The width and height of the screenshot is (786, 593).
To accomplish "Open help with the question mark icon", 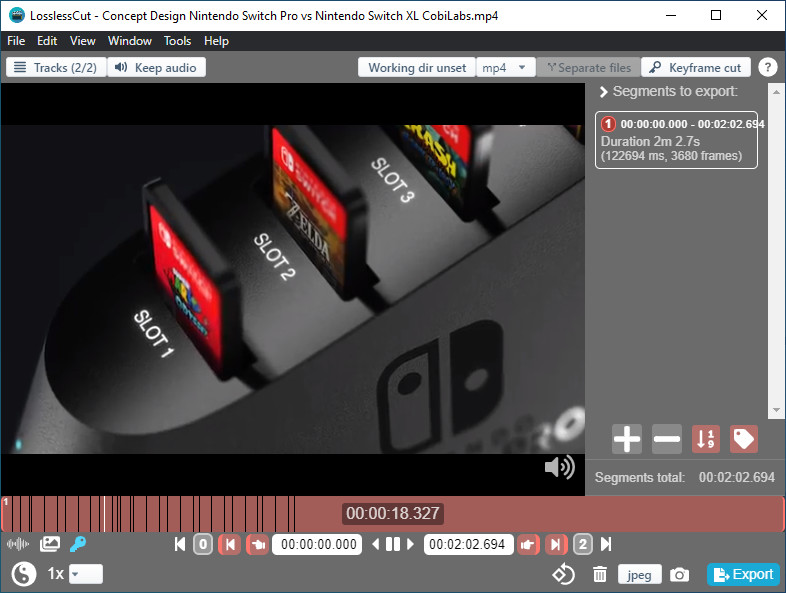I will click(x=767, y=67).
